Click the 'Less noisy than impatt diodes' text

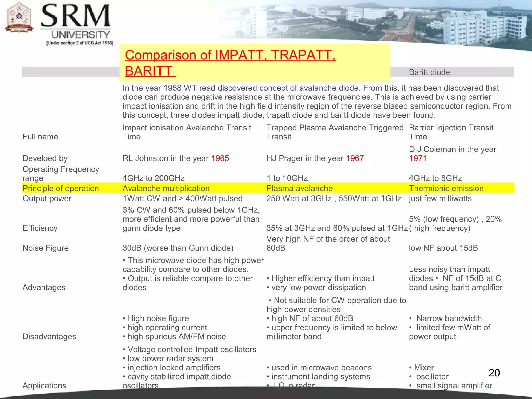coord(449,274)
